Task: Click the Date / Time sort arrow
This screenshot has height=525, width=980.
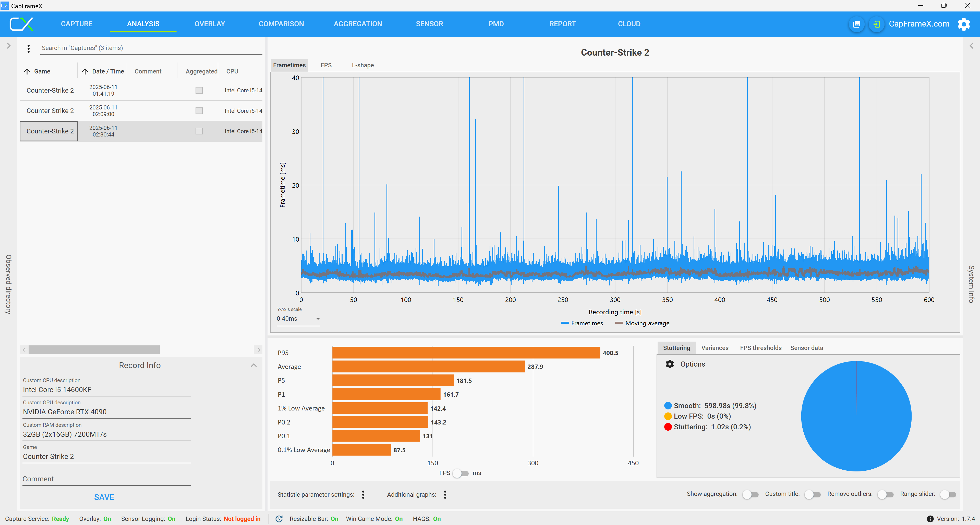Action: click(x=85, y=71)
